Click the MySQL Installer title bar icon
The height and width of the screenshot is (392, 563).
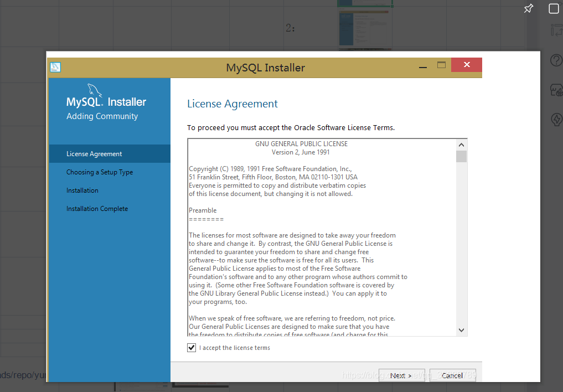(55, 67)
